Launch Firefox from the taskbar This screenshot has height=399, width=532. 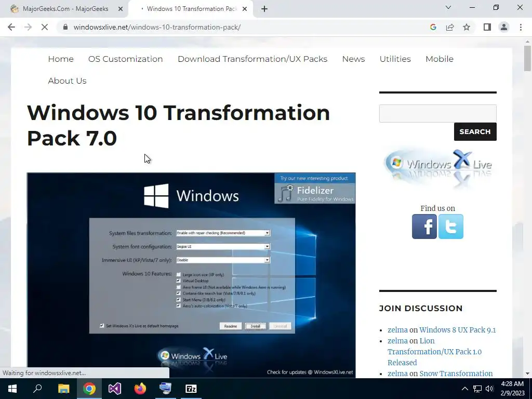point(140,389)
